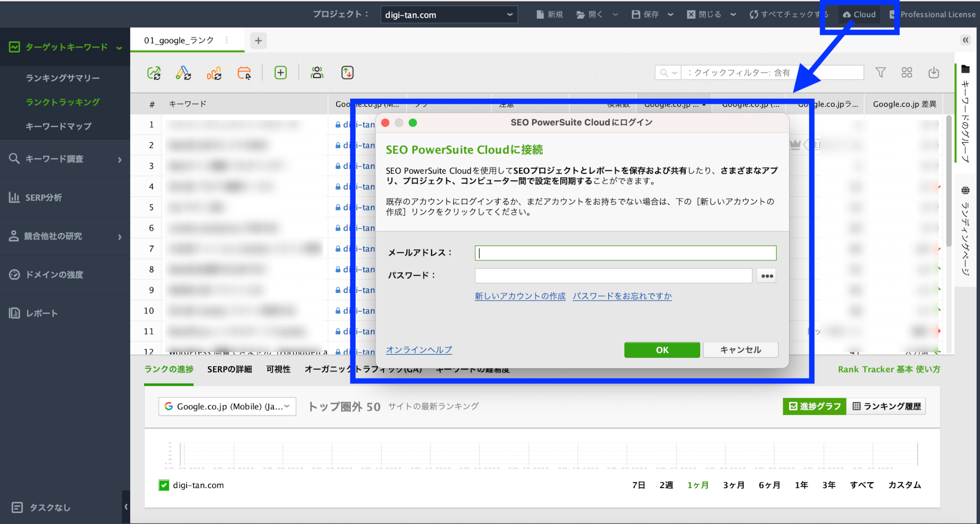Open キーワードマップ in sidebar

pyautogui.click(x=58, y=126)
